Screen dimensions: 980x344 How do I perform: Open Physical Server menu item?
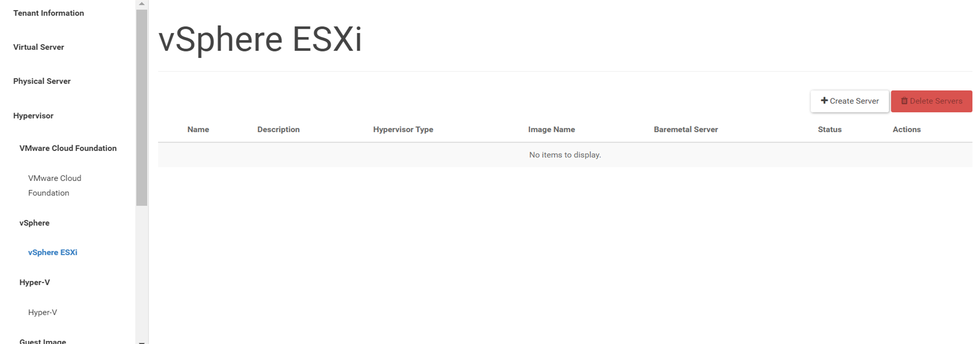pos(42,81)
